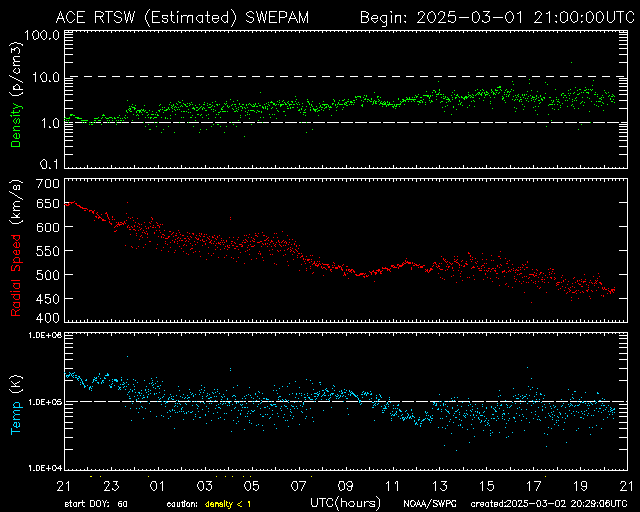Click the 'Begin: 2025-03-01 21:00:00UTC' text
This screenshot has height=512, width=640.
tap(497, 18)
